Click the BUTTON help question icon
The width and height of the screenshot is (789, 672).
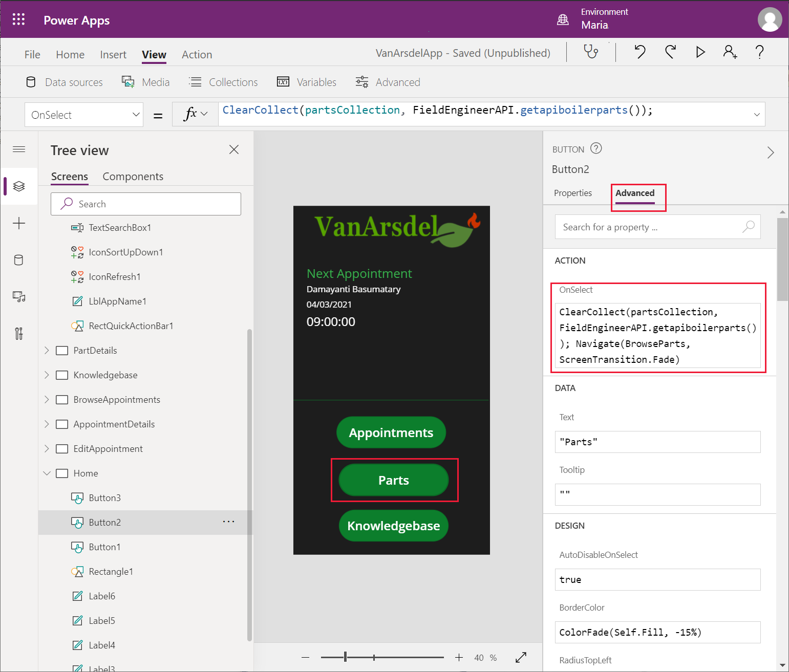[x=596, y=148]
